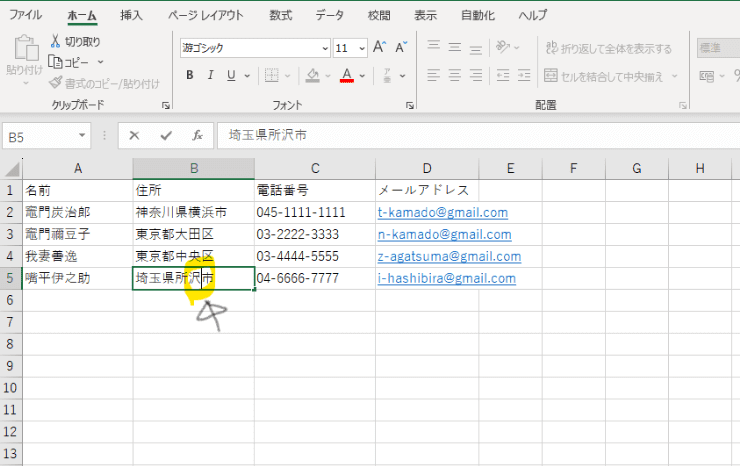
Task: Click the decrease font size icon
Action: [x=400, y=47]
